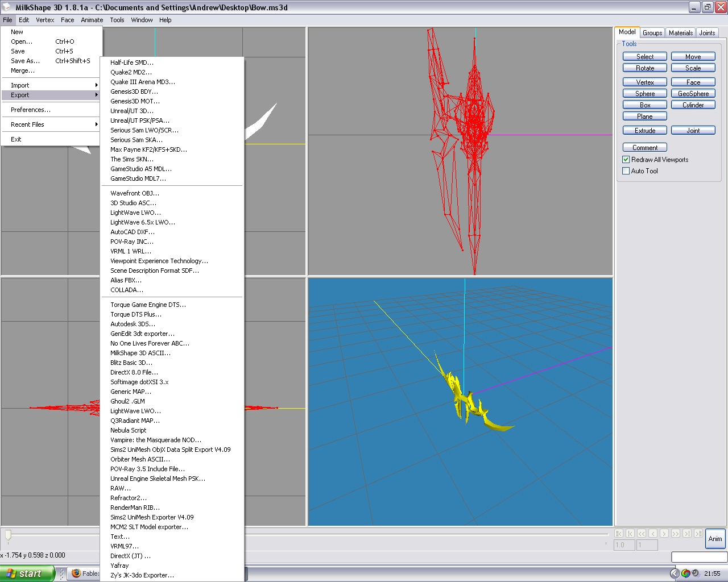The height and width of the screenshot is (582, 728).
Task: Click the Windows start button
Action: coord(27,573)
